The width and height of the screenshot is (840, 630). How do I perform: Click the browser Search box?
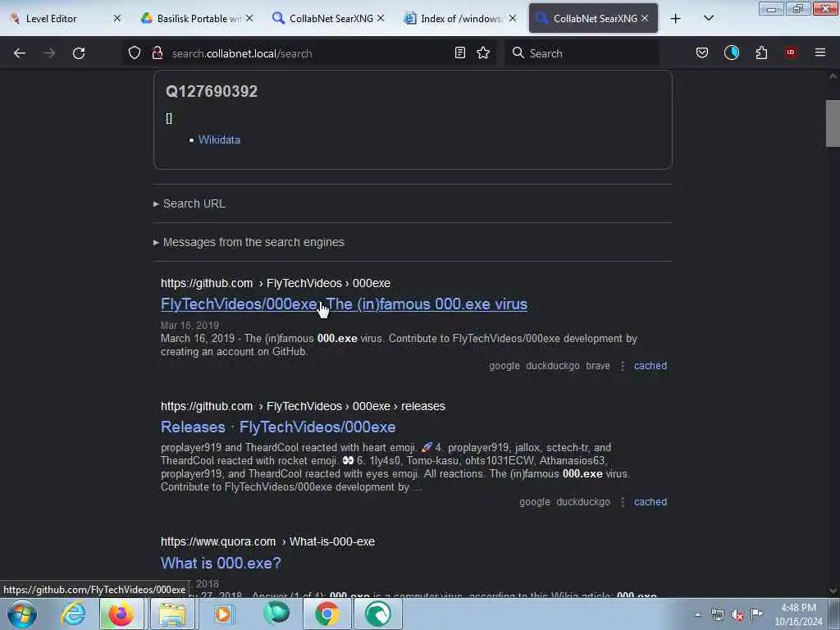pyautogui.click(x=582, y=53)
